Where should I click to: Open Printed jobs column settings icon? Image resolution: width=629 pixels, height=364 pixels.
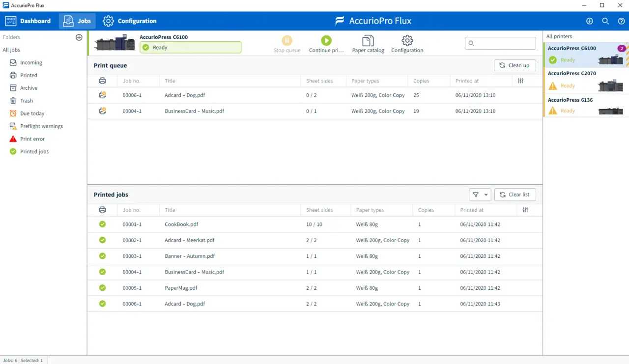525,210
